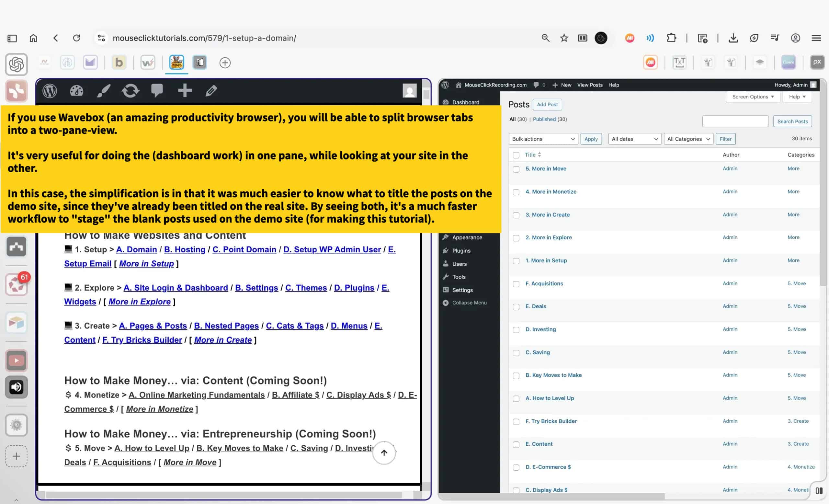Click the ChatGPT icon in the sidebar
Screen dimensions: 829x504
[16, 64]
